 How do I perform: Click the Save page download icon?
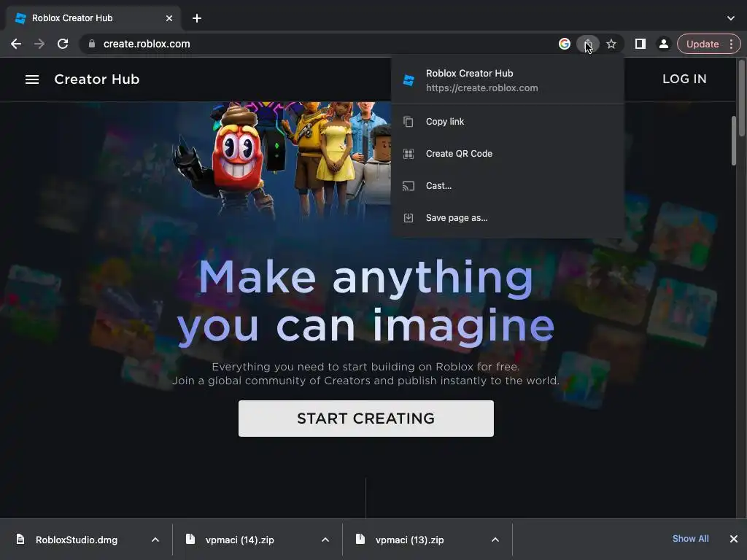click(x=409, y=217)
